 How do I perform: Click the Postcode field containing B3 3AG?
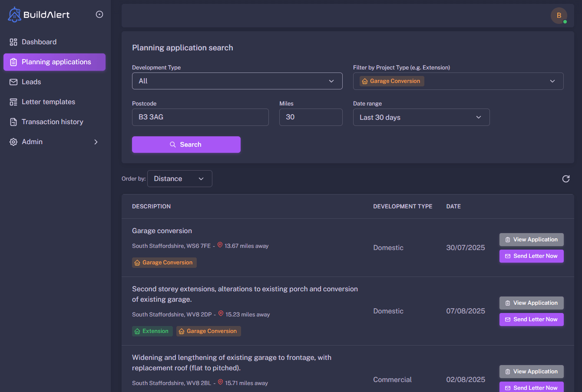tap(200, 117)
